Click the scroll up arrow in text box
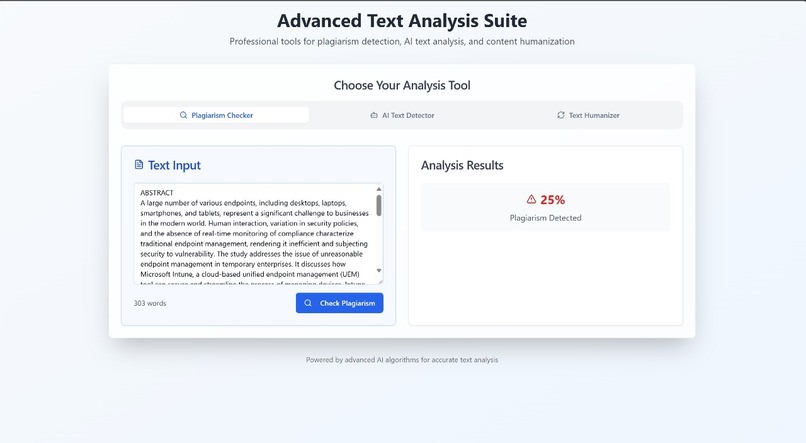This screenshot has width=806, height=443. pyautogui.click(x=379, y=189)
